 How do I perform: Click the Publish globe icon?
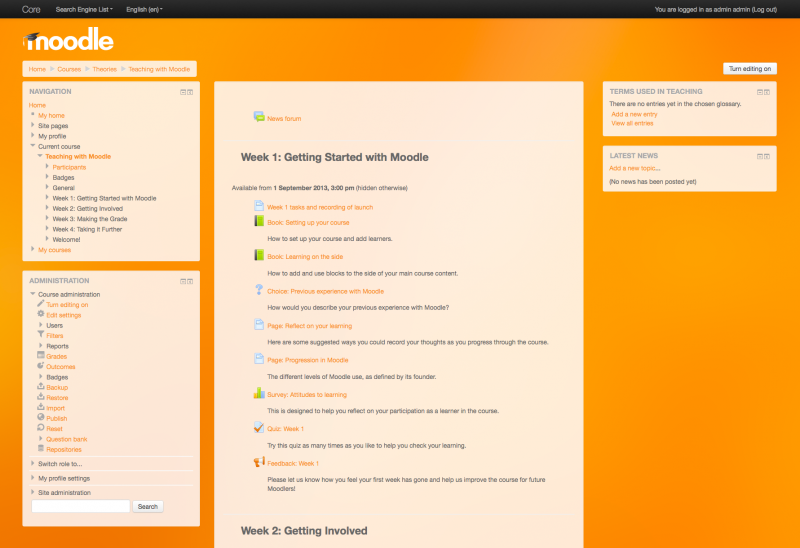(41, 417)
